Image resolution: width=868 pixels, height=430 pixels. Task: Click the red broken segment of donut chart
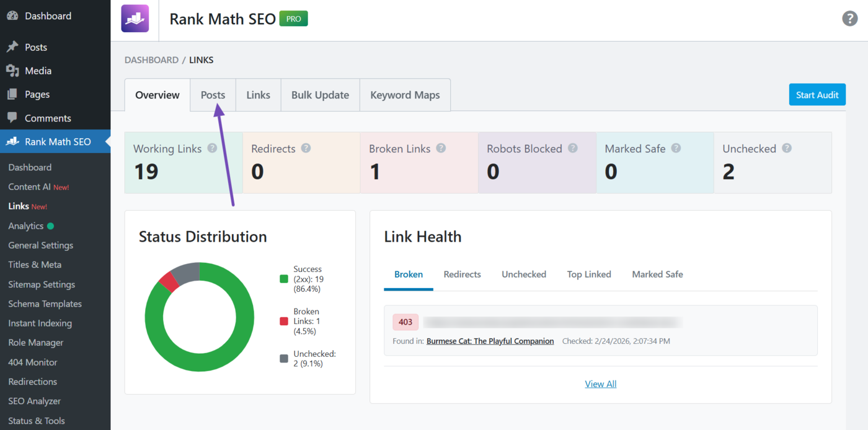coord(169,282)
